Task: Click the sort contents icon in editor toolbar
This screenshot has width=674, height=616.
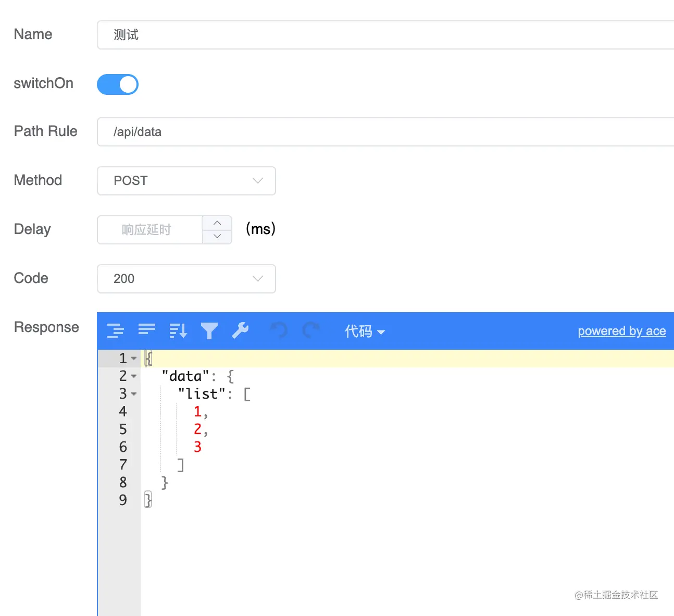Action: click(178, 331)
